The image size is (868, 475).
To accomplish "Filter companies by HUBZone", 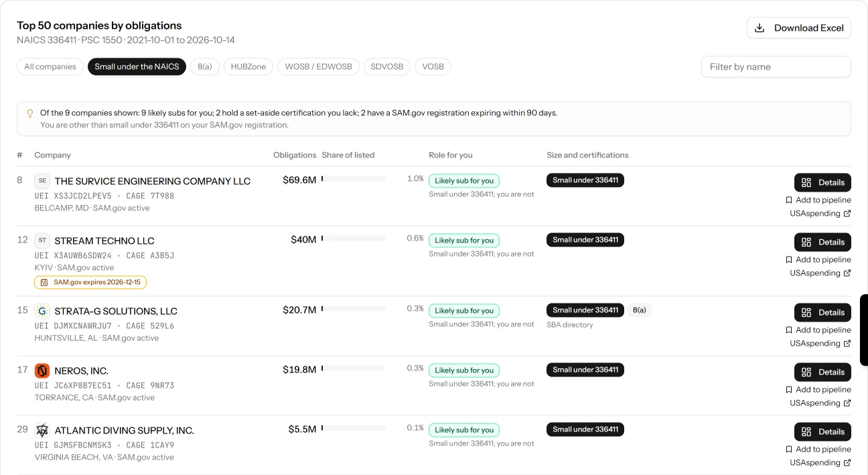I will pyautogui.click(x=248, y=67).
